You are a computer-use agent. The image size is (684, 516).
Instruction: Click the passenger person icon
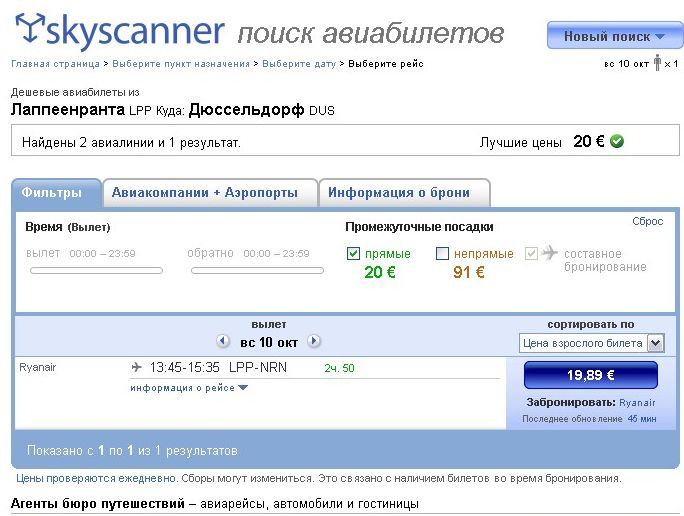coord(657,63)
